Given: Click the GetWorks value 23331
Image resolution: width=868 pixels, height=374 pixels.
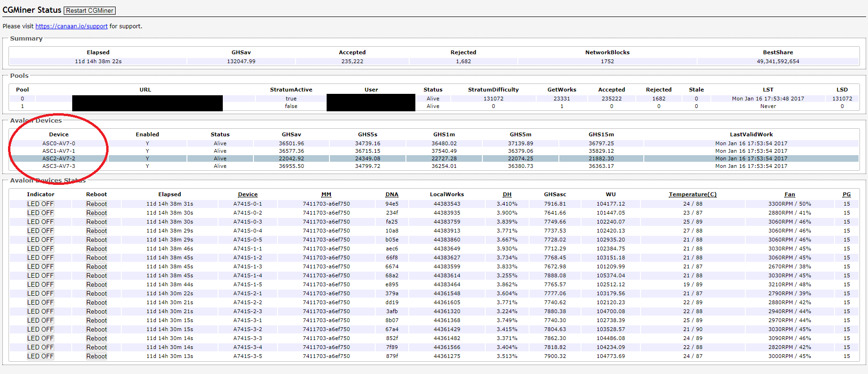Looking at the screenshot, I should 562,99.
